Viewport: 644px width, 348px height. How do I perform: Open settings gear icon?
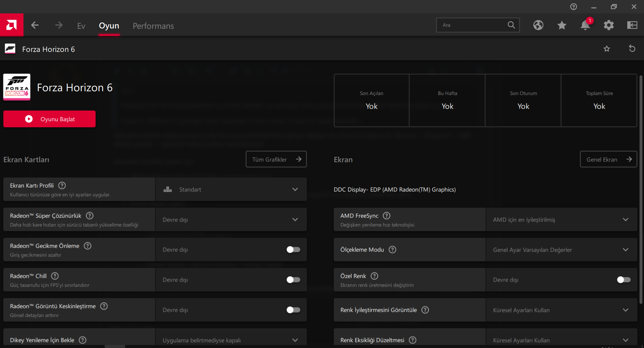pyautogui.click(x=609, y=25)
